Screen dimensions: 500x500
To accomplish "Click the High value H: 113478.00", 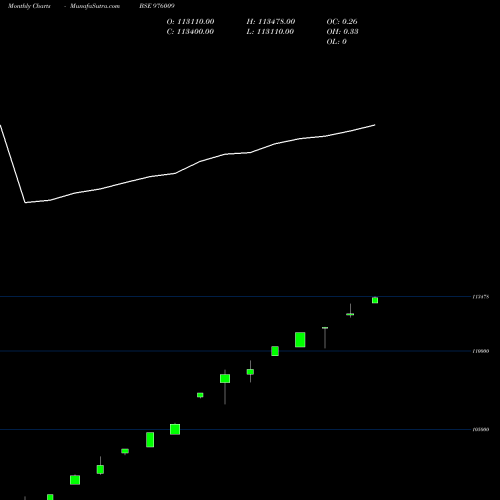I will 271,22.
